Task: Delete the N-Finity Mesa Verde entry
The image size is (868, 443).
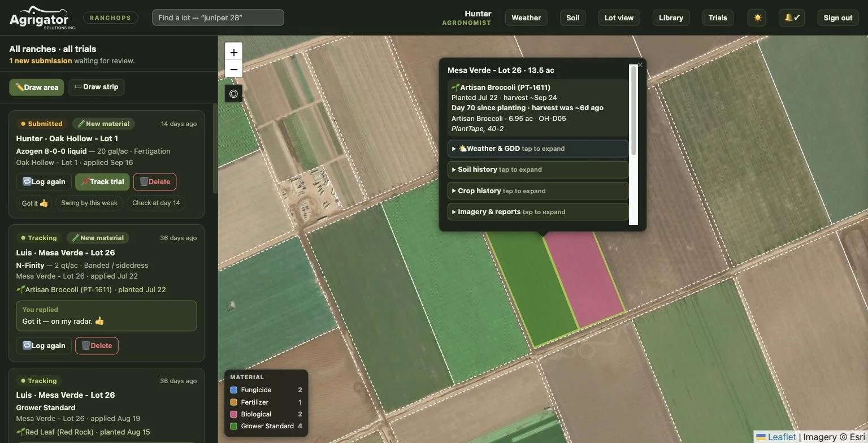Action: 97,346
